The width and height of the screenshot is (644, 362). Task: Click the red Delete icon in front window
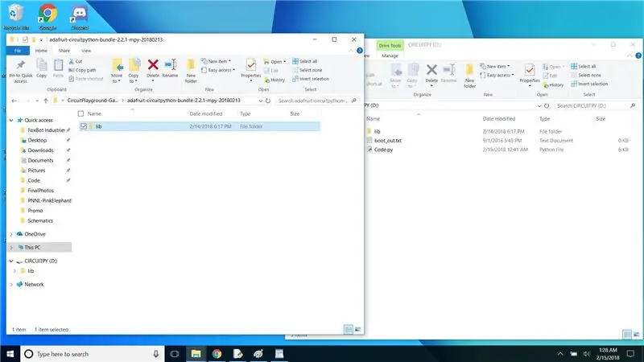[153, 65]
